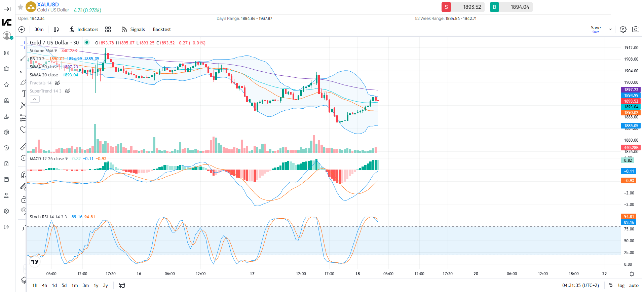Toggle the auto scale option
644x292 pixels.
point(634,285)
